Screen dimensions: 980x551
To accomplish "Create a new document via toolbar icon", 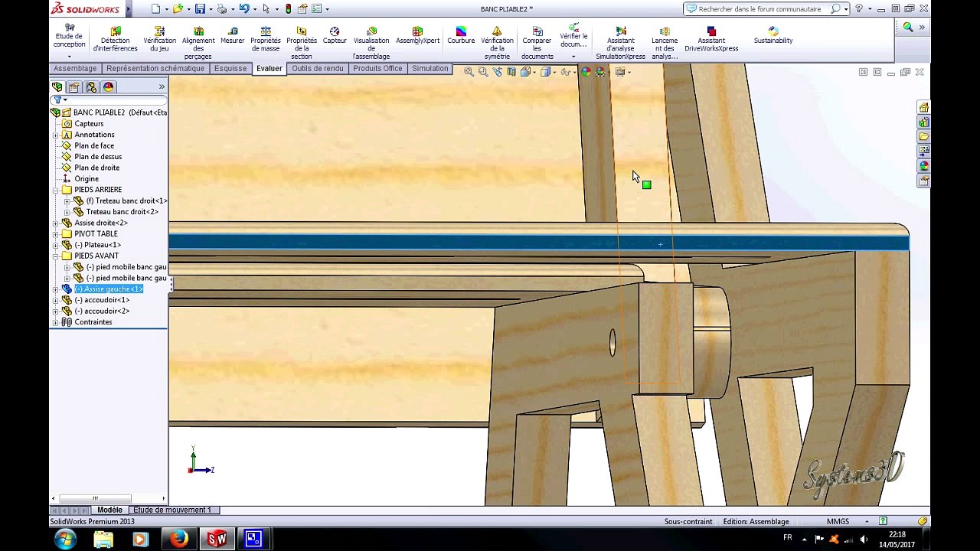I will tap(156, 9).
